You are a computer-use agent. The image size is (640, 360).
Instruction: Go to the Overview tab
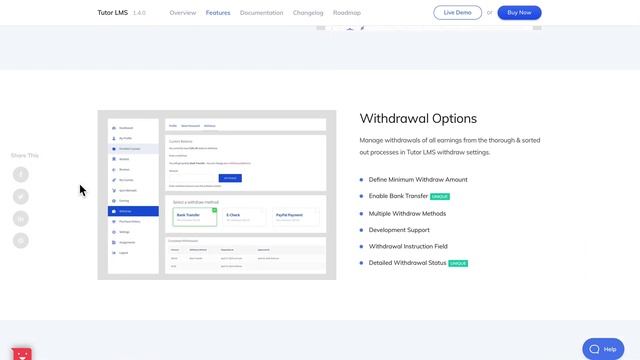pos(182,13)
